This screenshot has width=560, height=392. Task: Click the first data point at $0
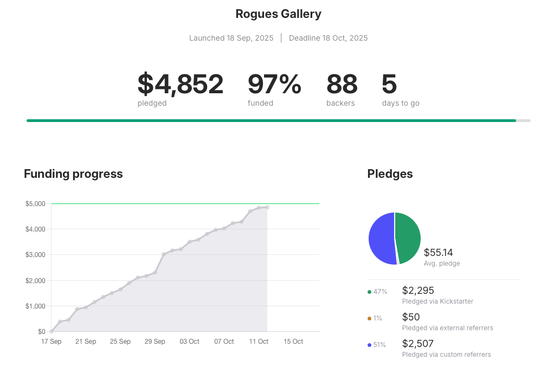52,331
